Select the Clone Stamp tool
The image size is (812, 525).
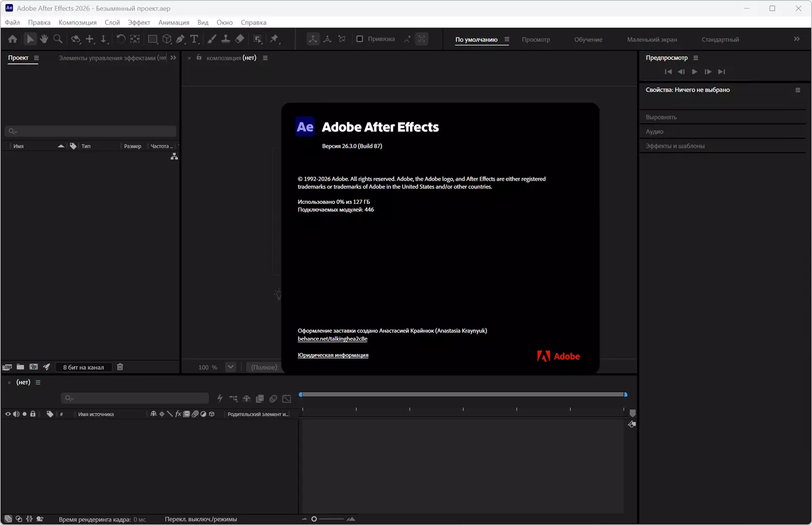click(225, 39)
